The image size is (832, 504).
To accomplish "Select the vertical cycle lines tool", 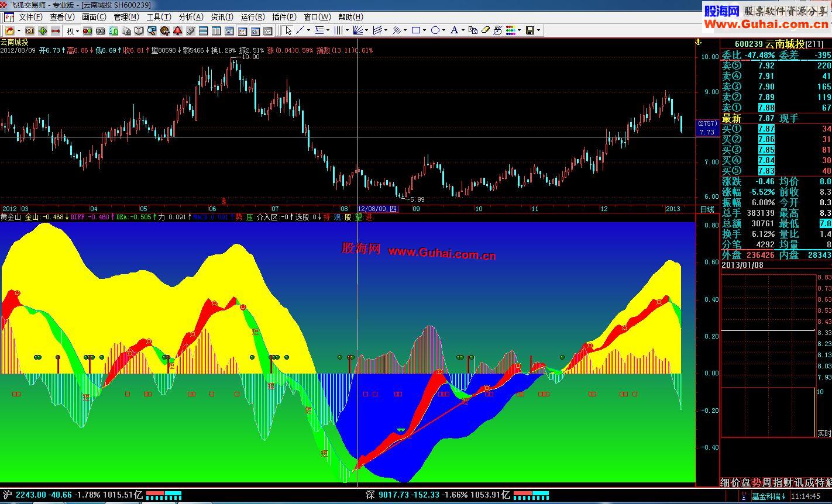I will 338,30.
